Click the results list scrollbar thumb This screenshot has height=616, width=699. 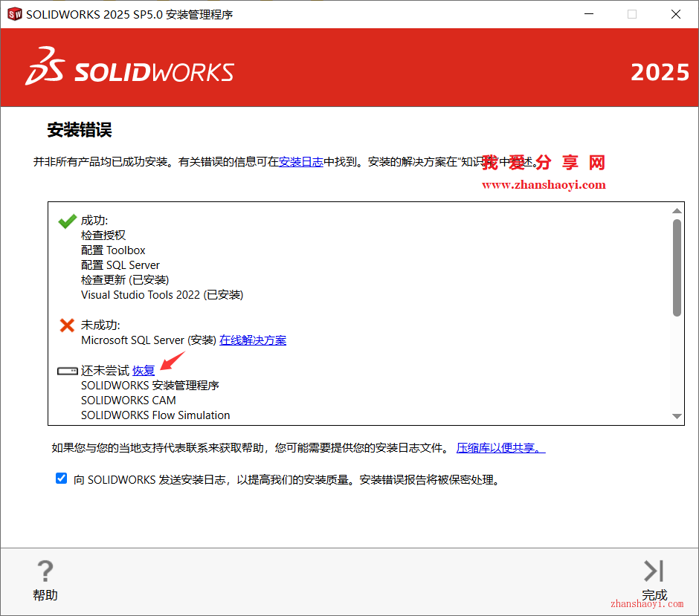(677, 268)
